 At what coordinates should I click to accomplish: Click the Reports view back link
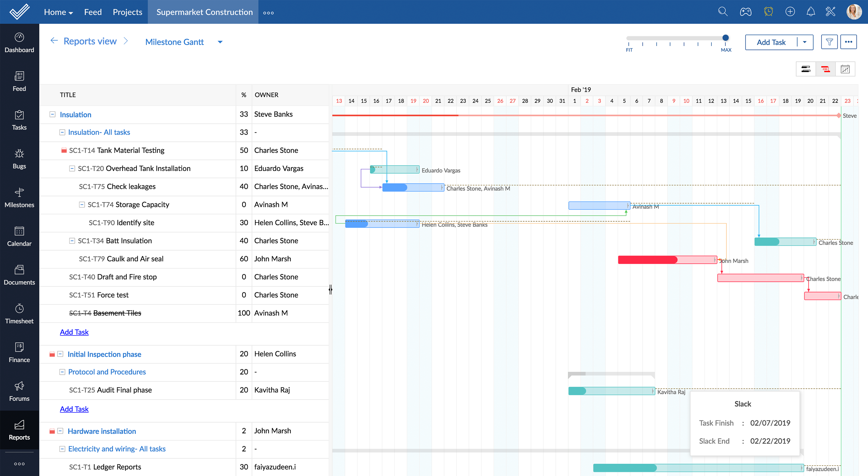click(90, 41)
